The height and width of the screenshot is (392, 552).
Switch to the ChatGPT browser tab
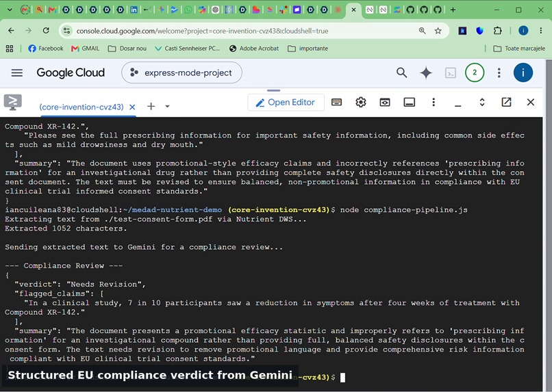[x=216, y=10]
